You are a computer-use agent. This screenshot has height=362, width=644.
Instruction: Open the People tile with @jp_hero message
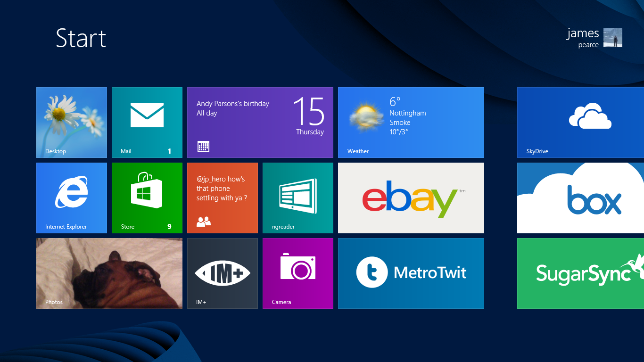pyautogui.click(x=223, y=198)
